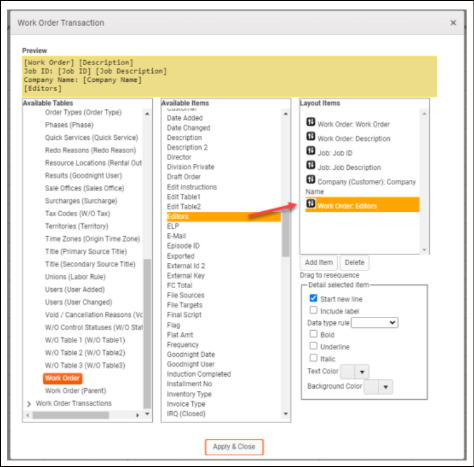This screenshot has width=474, height=467.
Task: Select Date Changed item
Action: tap(189, 128)
